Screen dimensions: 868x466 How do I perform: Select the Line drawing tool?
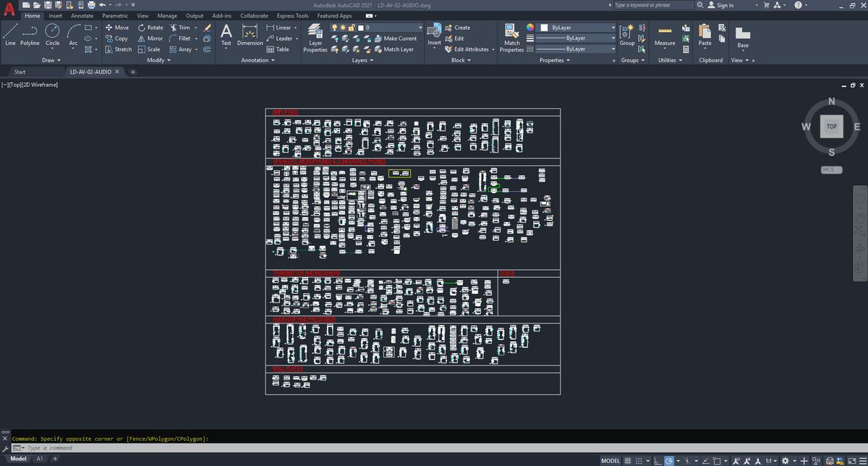[9, 35]
